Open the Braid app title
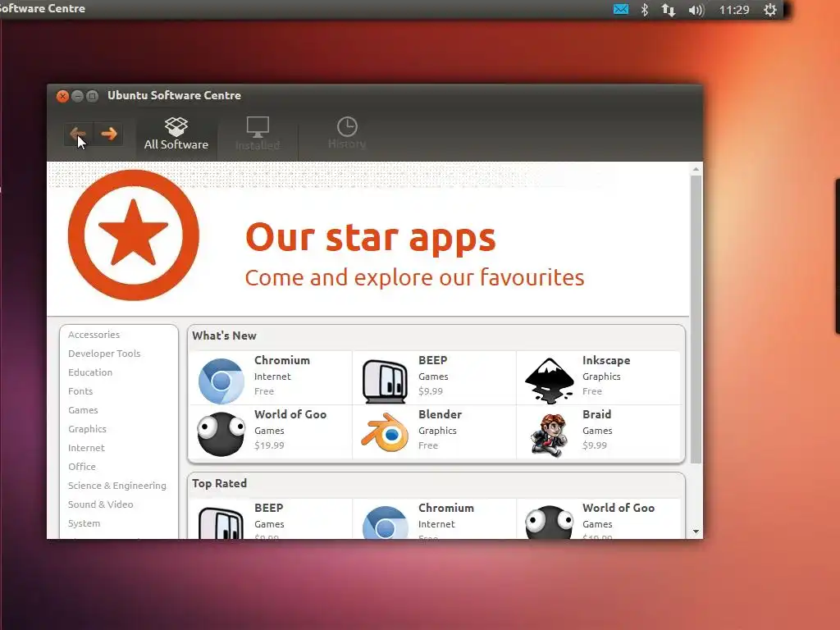 click(597, 414)
